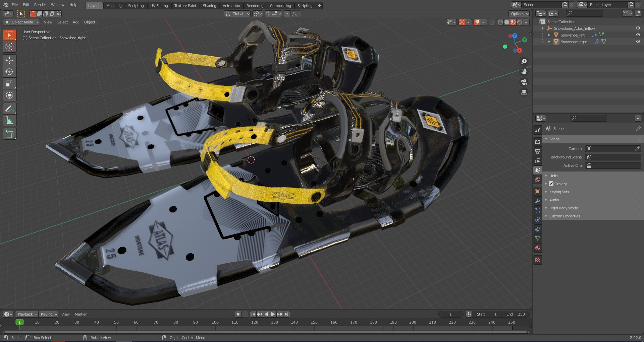Open the File menu

[15, 5]
